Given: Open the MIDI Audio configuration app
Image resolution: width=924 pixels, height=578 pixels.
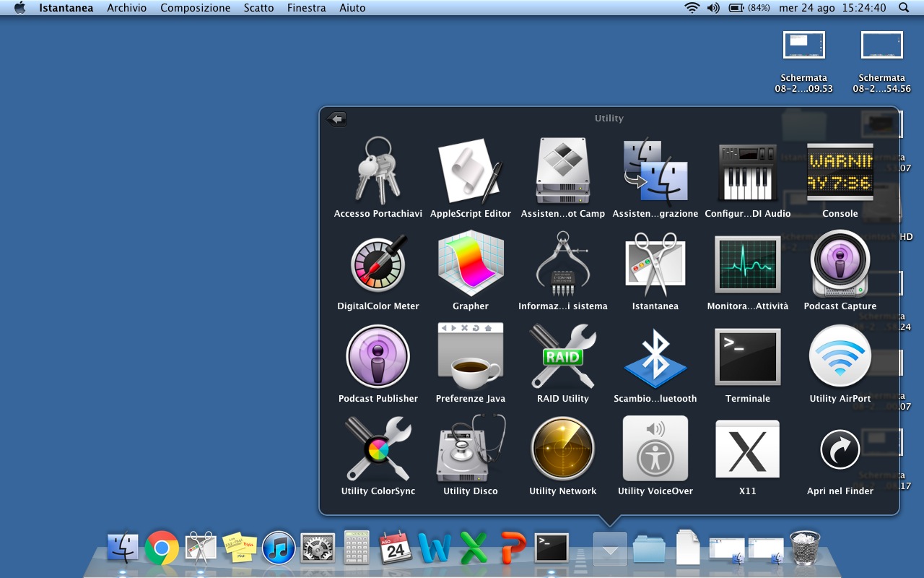Looking at the screenshot, I should coord(748,172).
